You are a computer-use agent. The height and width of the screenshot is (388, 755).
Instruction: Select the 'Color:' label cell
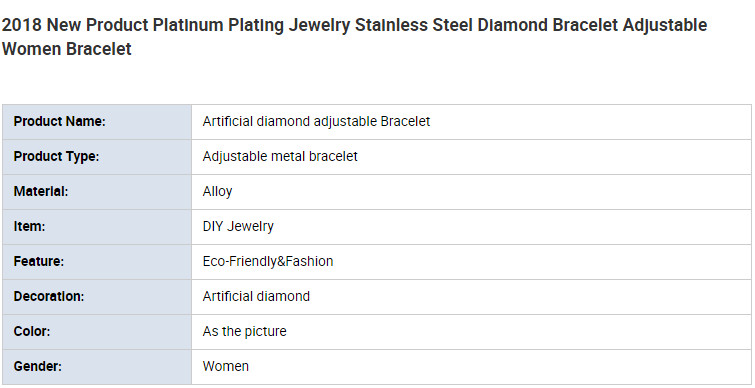(97, 332)
